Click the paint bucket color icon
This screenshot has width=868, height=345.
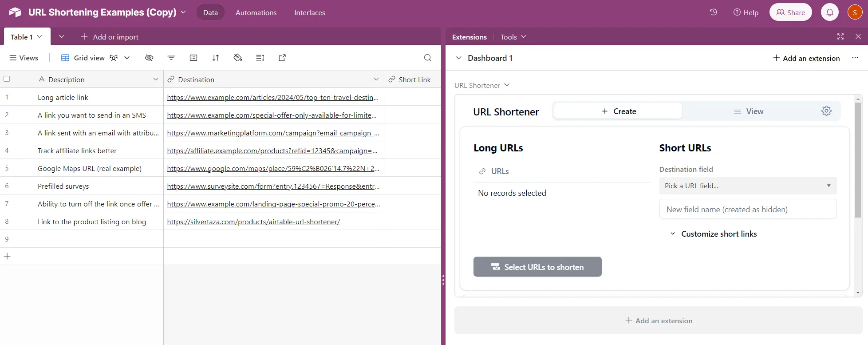tap(238, 58)
